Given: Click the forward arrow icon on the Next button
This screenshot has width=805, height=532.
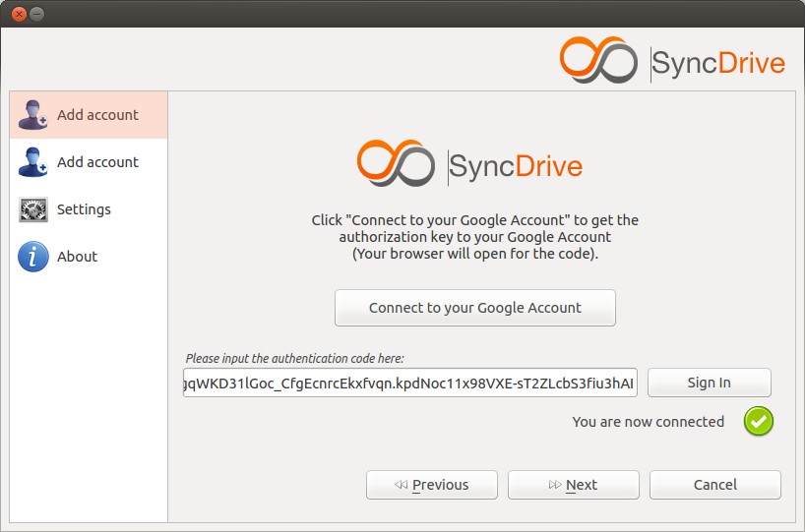Looking at the screenshot, I should pyautogui.click(x=555, y=484).
